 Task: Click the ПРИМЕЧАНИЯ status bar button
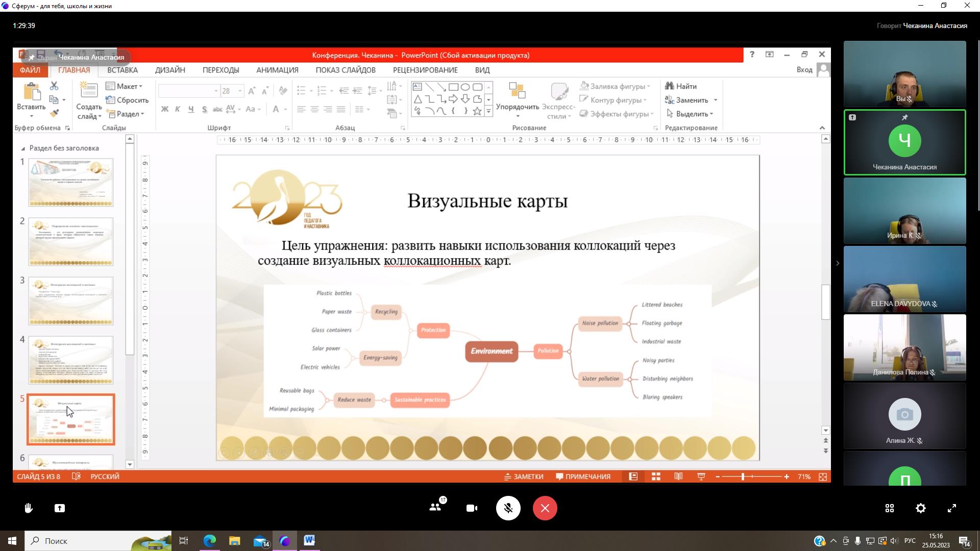click(x=583, y=477)
